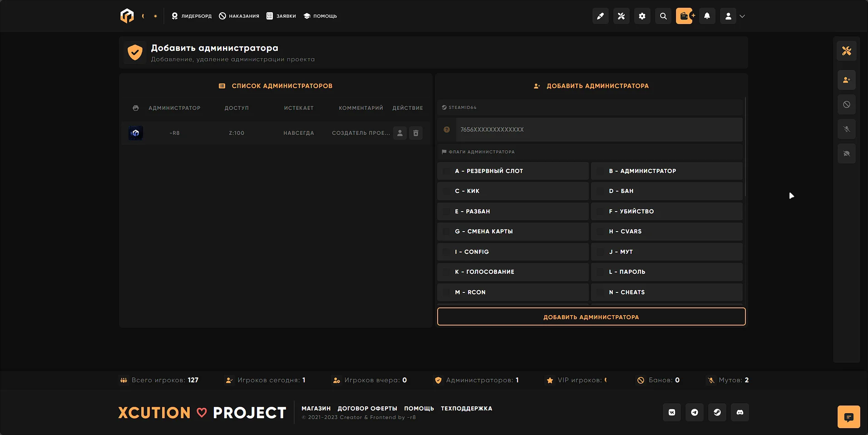
Task: Open the Discord link in footer
Action: tap(740, 412)
